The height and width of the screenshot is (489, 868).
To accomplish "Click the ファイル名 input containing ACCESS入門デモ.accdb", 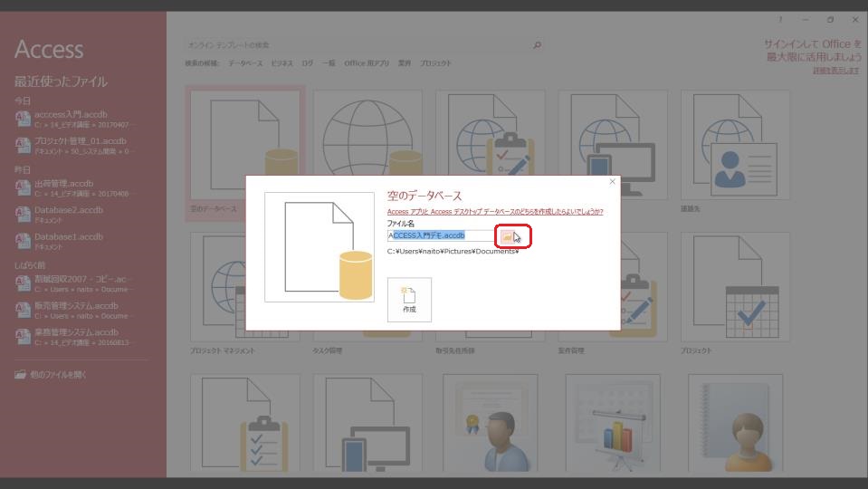I will [x=440, y=236].
